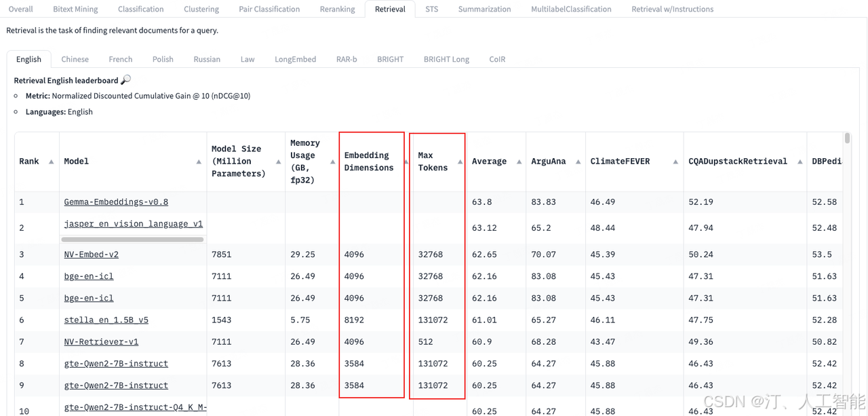The height and width of the screenshot is (416, 868).
Task: Switch to Chinese language tab
Action: pos(75,59)
